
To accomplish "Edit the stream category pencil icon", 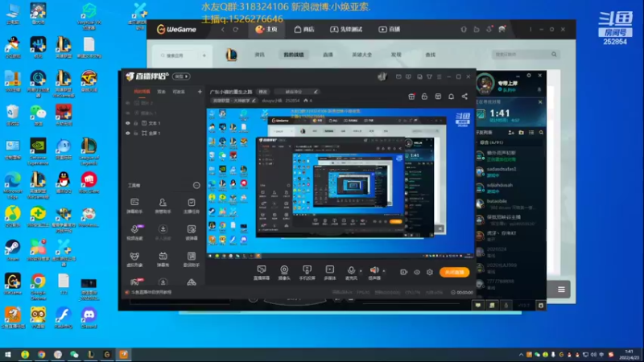I will coord(254,100).
